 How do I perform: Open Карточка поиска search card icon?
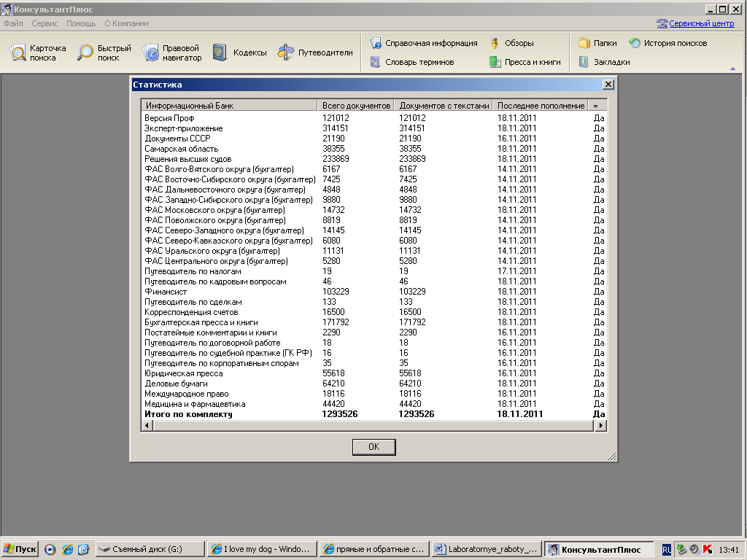pyautogui.click(x=18, y=52)
